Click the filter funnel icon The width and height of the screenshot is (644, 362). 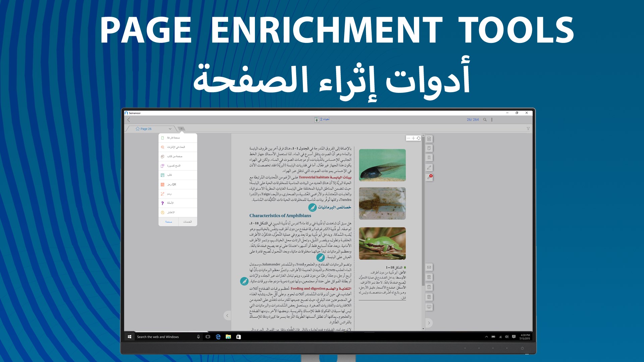(528, 129)
